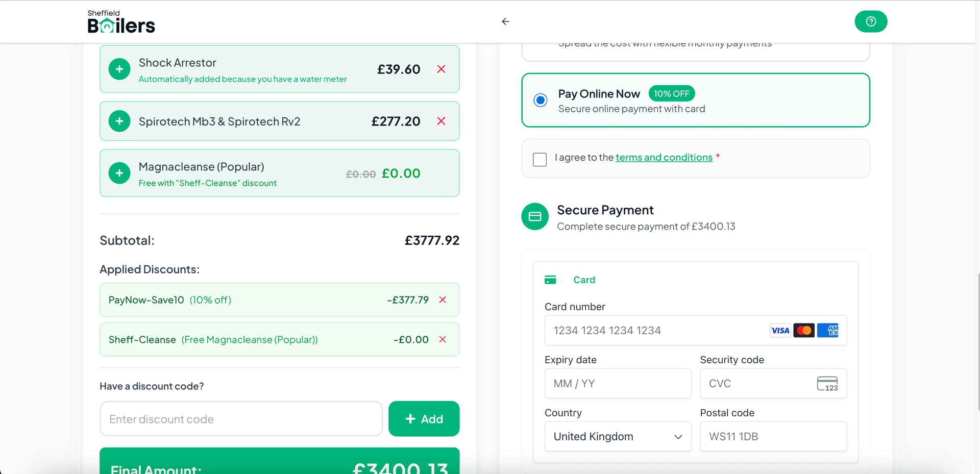This screenshot has height=474, width=980.
Task: Remove Shock Arrestor with red X
Action: click(441, 69)
